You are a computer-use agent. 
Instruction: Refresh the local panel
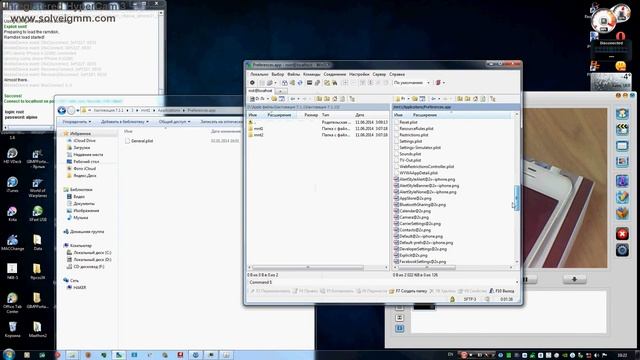(x=342, y=99)
